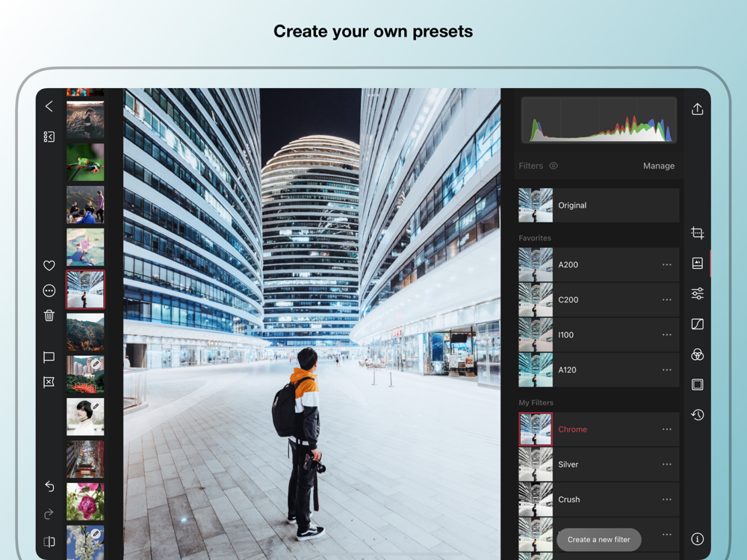
Task: Apply the A200 filter
Action: 599,265
